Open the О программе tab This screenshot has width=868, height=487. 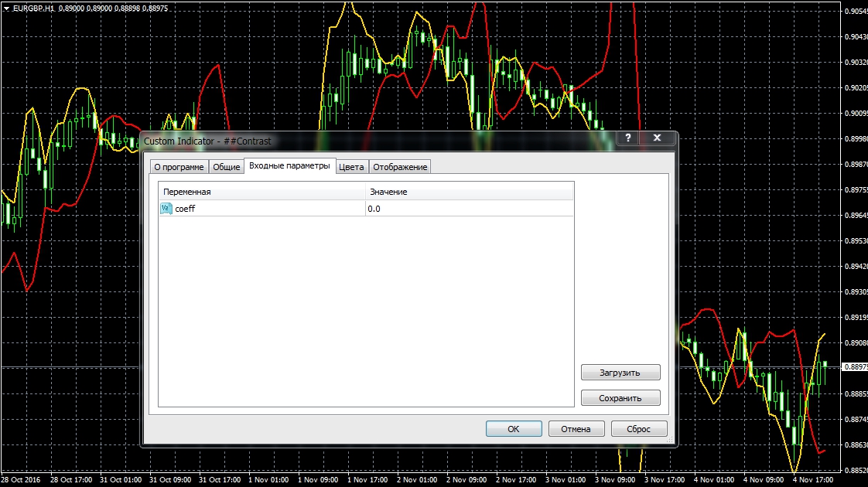[179, 167]
